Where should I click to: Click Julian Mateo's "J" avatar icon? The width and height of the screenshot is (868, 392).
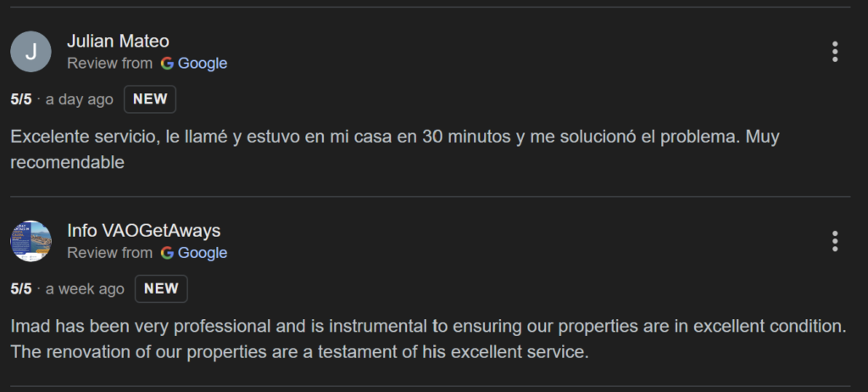click(31, 52)
